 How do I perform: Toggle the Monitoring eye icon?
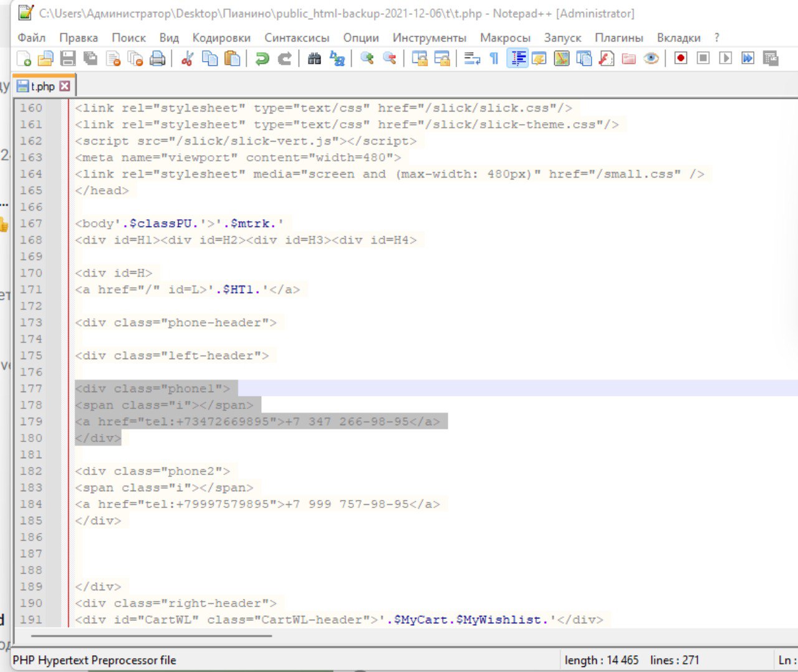651,59
